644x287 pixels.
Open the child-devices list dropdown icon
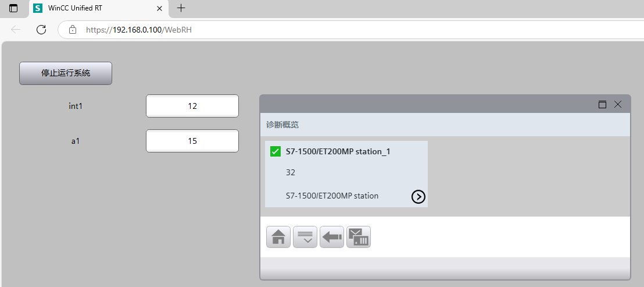click(305, 238)
